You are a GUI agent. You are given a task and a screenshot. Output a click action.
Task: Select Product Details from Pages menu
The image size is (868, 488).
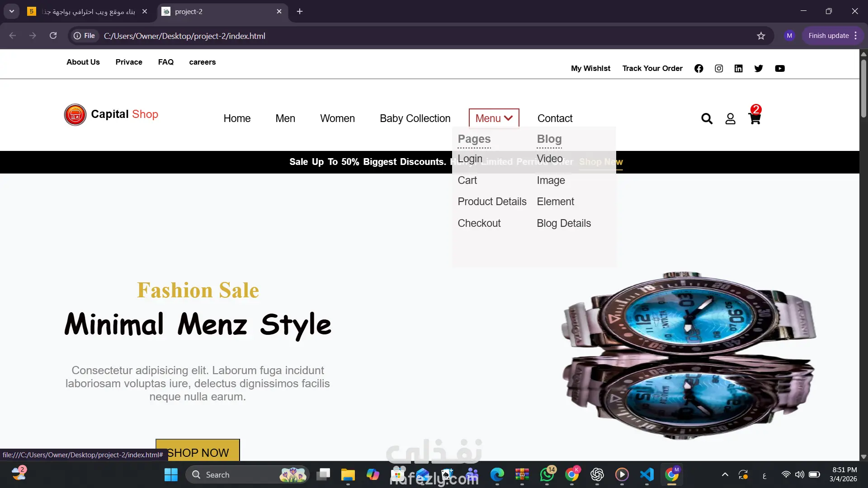point(492,202)
